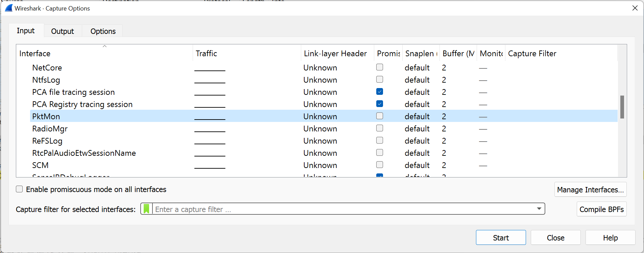Click the buffer value 2 for NetCore

pos(444,67)
